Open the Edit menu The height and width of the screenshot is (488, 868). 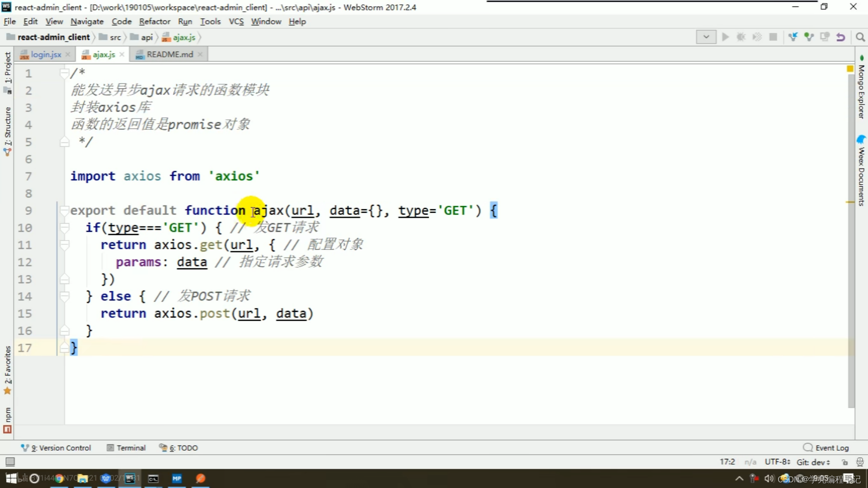pyautogui.click(x=30, y=21)
